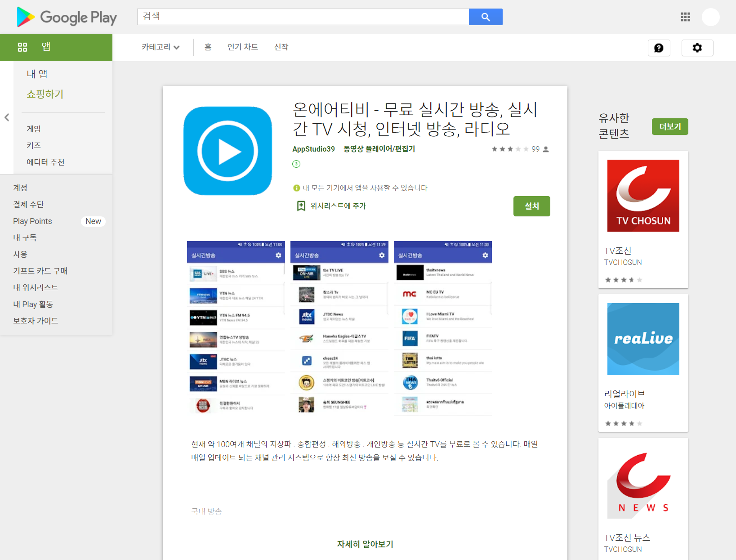This screenshot has height=560, width=736.
Task: Open 계정 link
Action: [x=20, y=188]
